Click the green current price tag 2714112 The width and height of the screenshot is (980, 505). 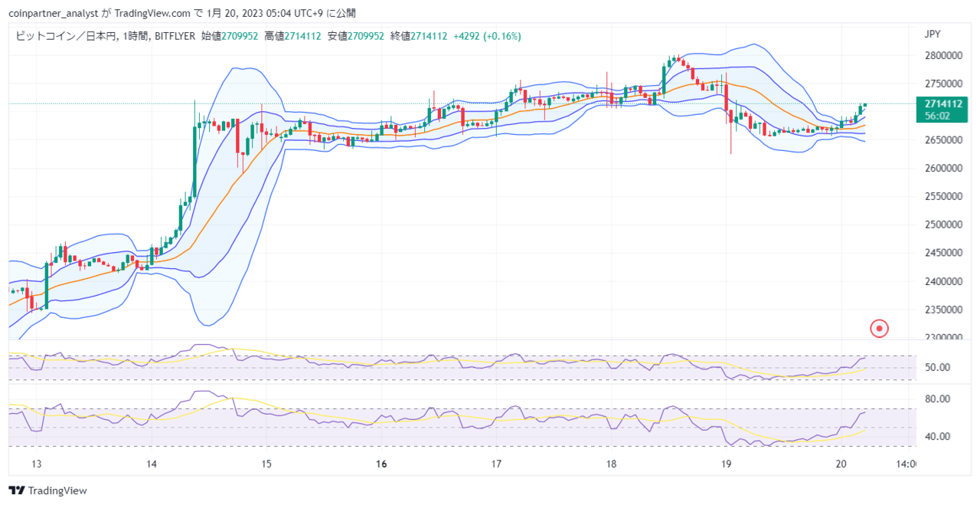pos(942,103)
